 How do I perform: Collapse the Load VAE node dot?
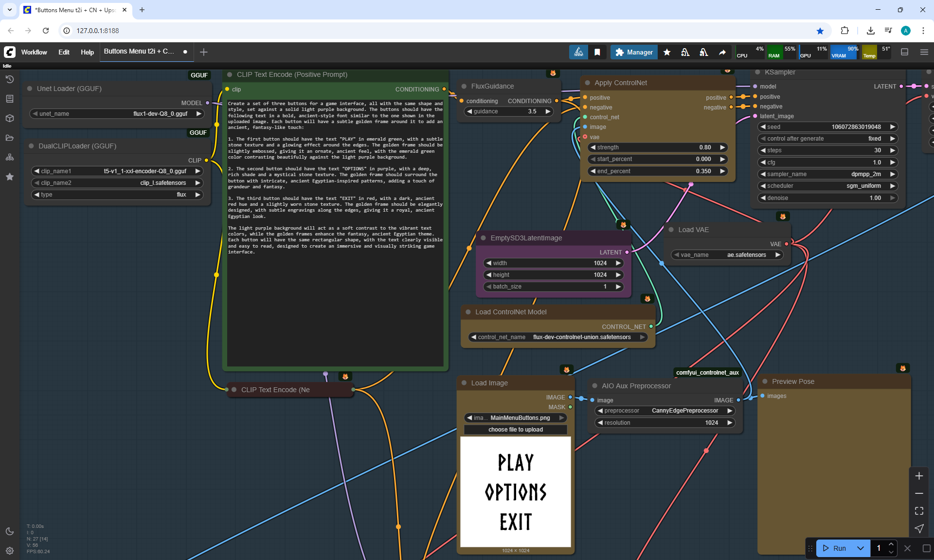[671, 230]
